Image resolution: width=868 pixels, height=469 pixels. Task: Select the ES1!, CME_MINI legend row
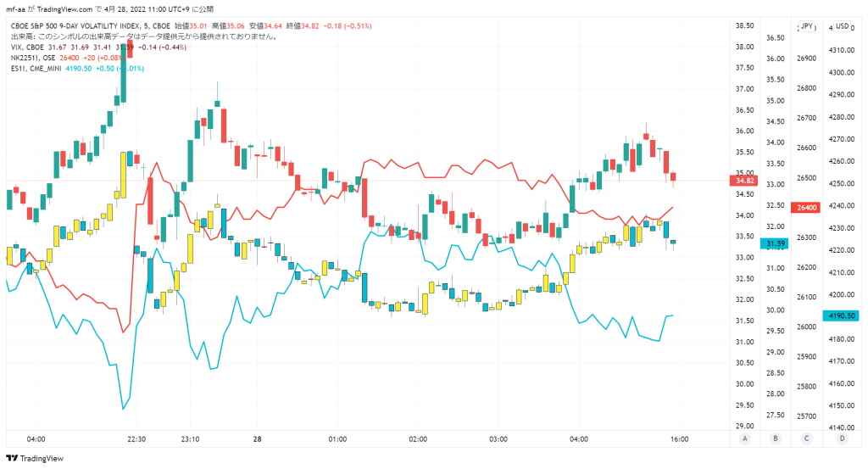pos(77,68)
